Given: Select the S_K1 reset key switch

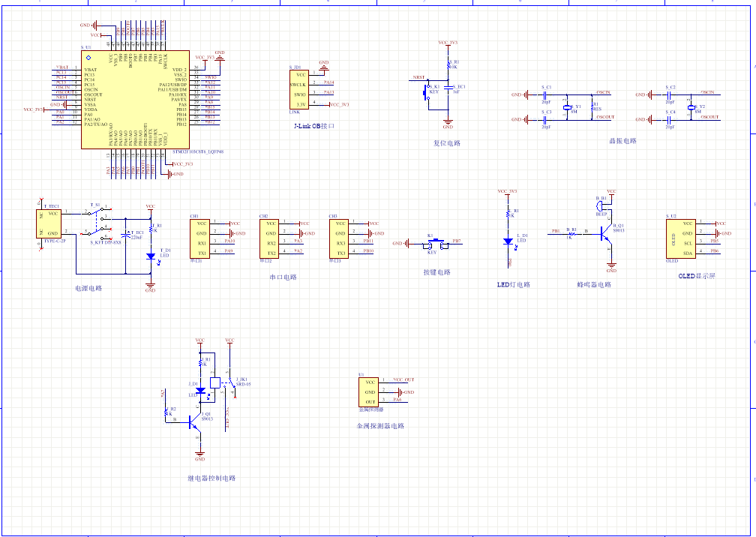Looking at the screenshot, I should click(x=426, y=93).
